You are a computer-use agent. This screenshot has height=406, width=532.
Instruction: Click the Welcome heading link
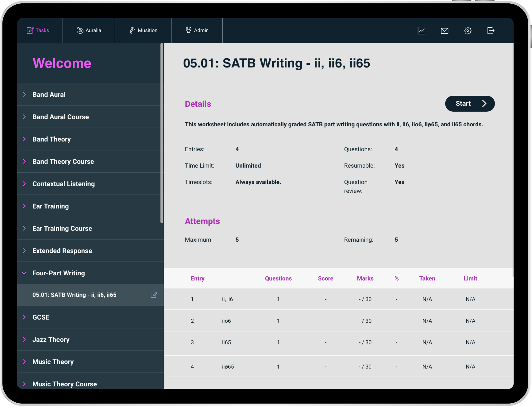tap(62, 63)
